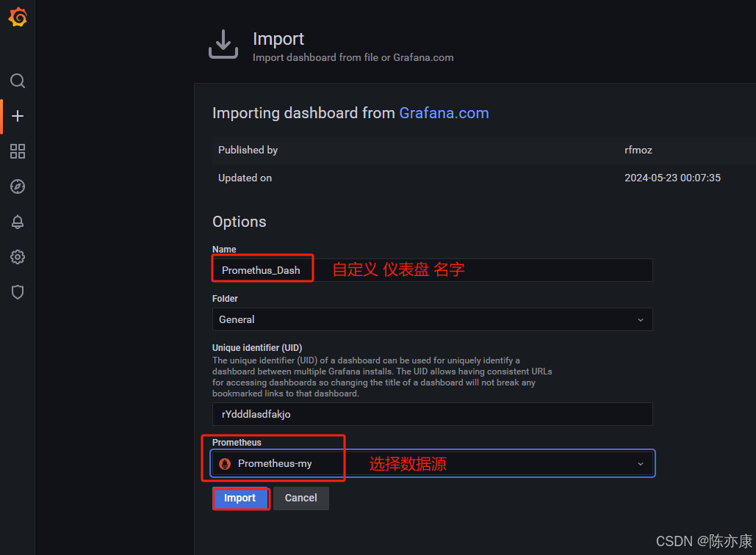Select the publisher name rfmoz

point(638,150)
